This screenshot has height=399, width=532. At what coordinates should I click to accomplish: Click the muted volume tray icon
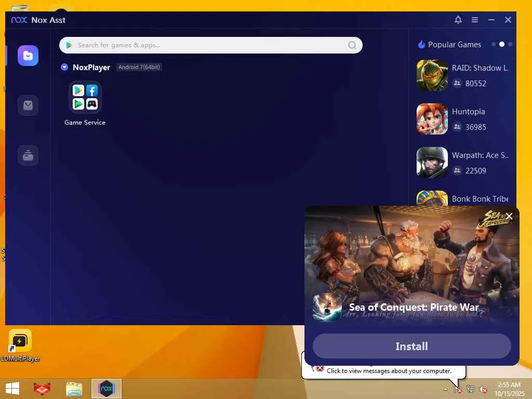[483, 389]
